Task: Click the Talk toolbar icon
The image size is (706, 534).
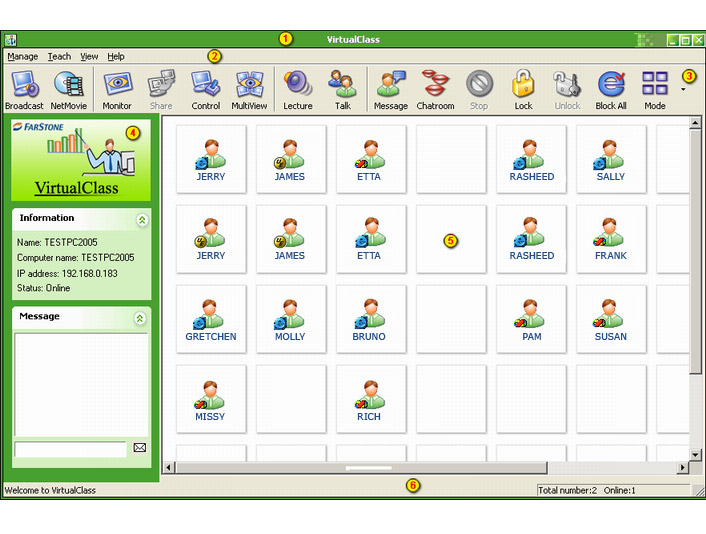Action: coord(343,90)
